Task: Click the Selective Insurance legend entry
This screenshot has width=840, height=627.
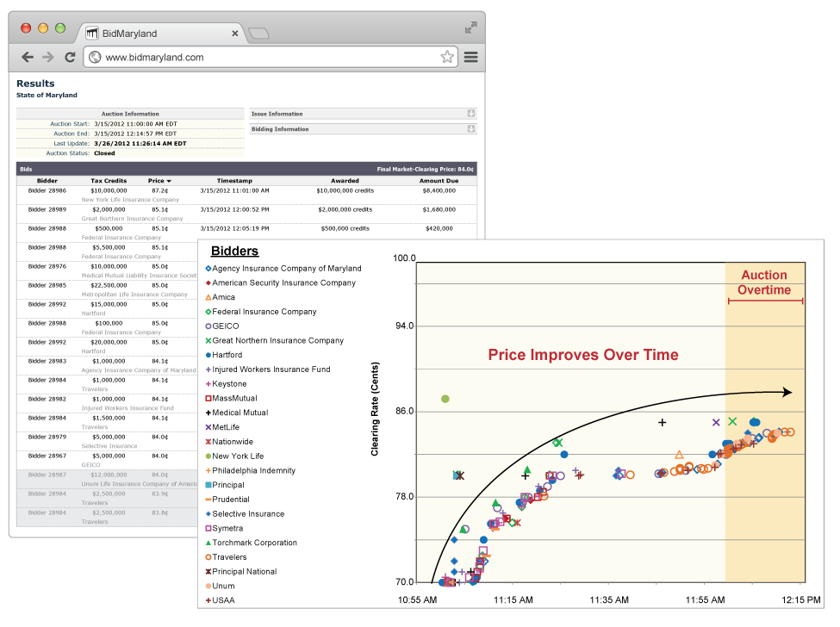Action: pyautogui.click(x=245, y=514)
